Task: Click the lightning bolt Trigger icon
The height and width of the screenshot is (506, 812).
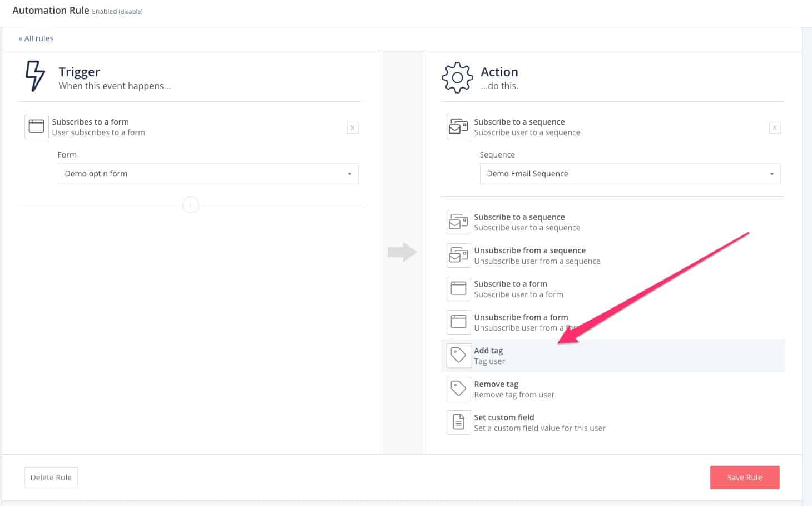Action: (35, 76)
